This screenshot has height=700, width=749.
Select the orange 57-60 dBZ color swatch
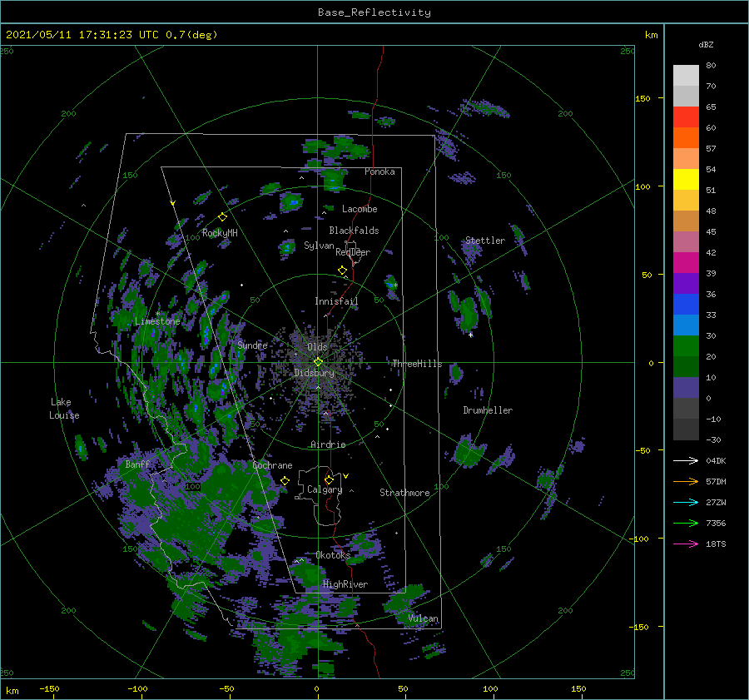click(686, 138)
